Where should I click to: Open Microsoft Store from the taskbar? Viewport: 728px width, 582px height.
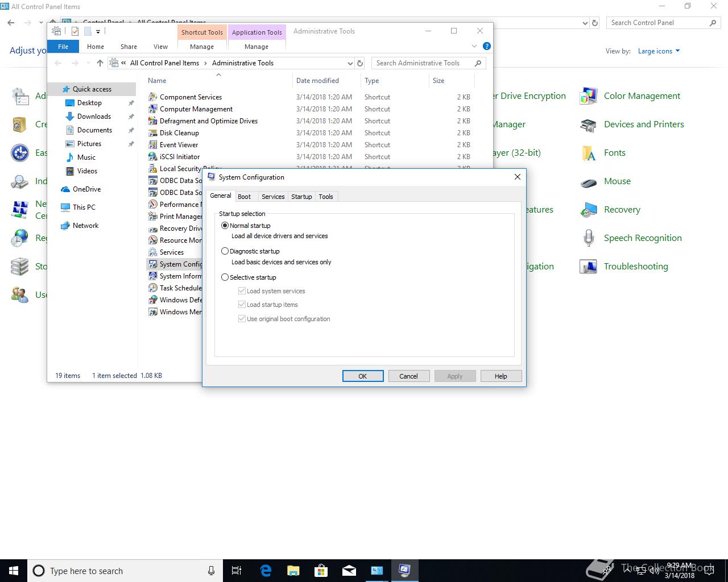(x=321, y=571)
